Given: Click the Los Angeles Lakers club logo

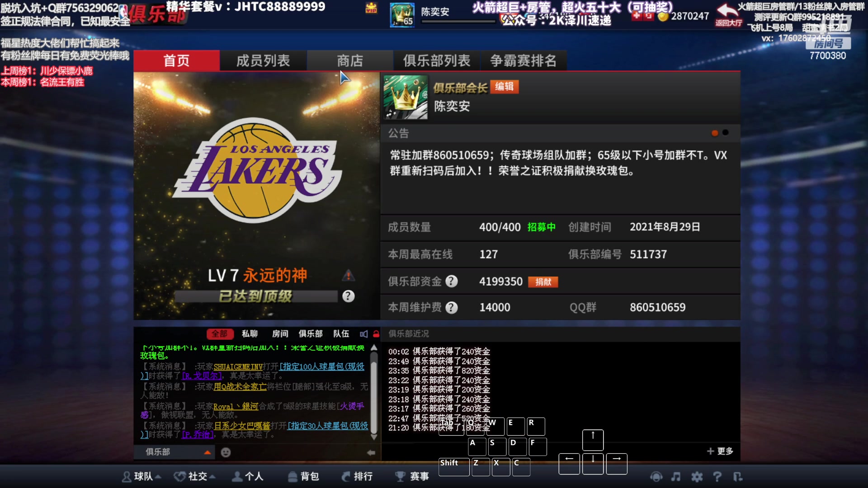Looking at the screenshot, I should [257, 170].
